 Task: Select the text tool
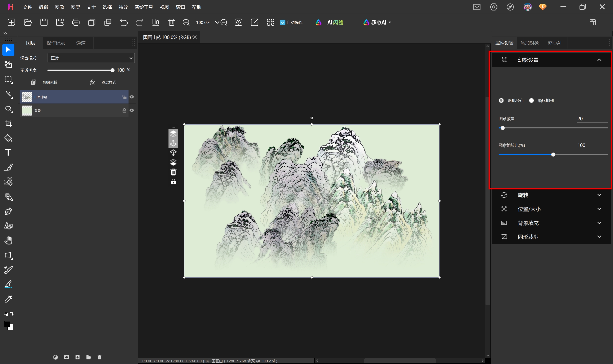(x=8, y=153)
